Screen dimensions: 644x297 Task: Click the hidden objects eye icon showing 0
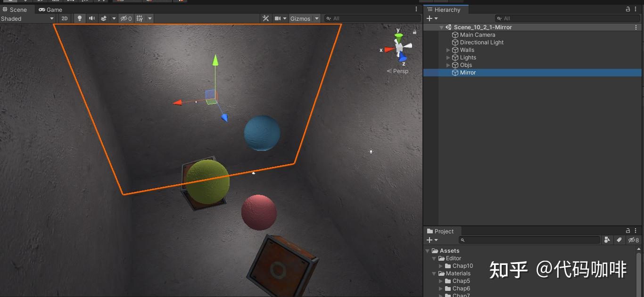coord(125,18)
